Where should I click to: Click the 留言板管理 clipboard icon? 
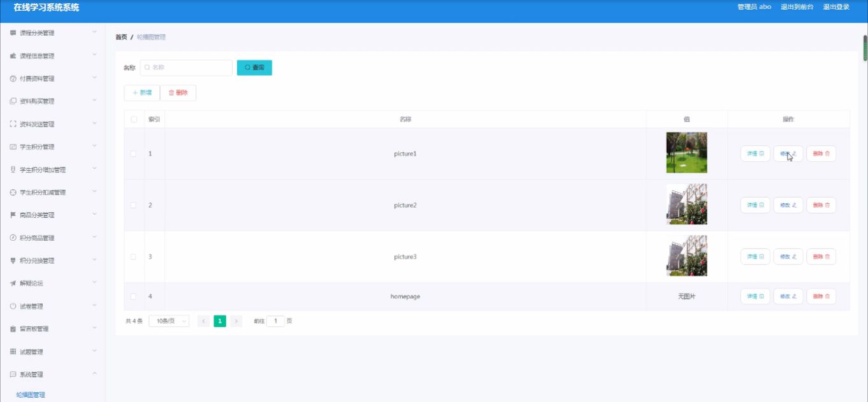pyautogui.click(x=13, y=329)
